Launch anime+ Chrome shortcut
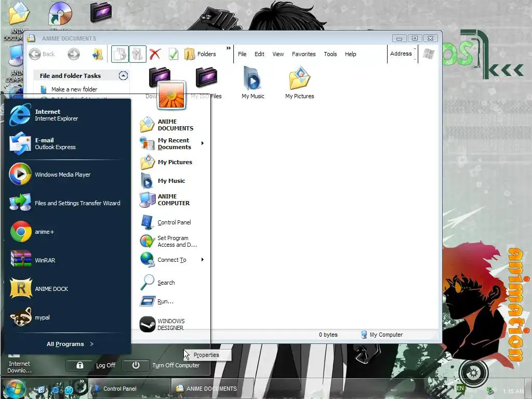Image resolution: width=532 pixels, height=399 pixels. (66, 232)
